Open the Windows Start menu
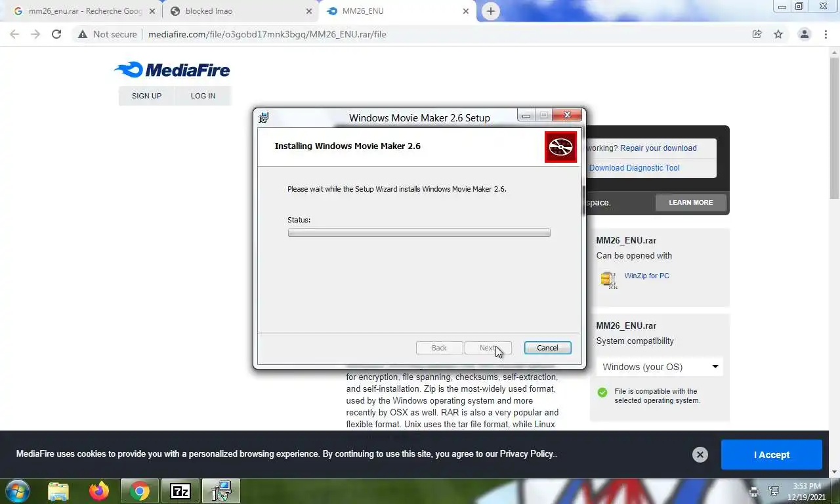The width and height of the screenshot is (840, 504). click(x=18, y=491)
